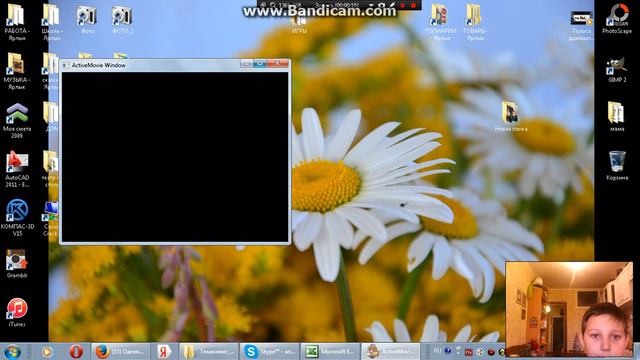Open the Корзина recycle bin
The image size is (640, 360).
point(617,165)
